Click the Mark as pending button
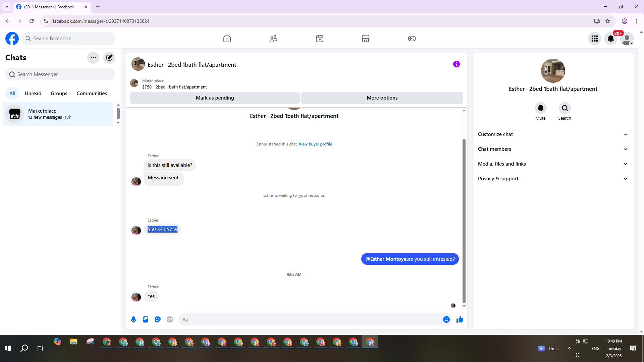Image resolution: width=644 pixels, height=362 pixels. click(x=215, y=98)
